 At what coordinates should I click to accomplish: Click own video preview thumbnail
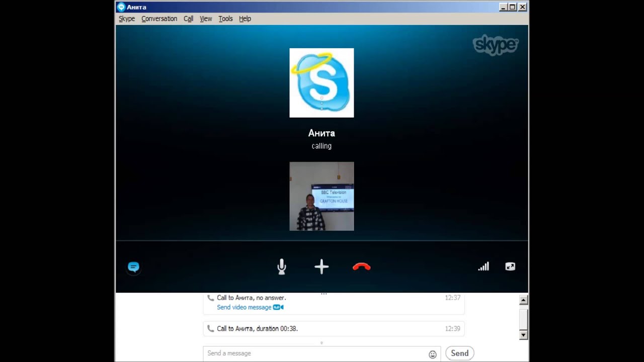coord(321,196)
